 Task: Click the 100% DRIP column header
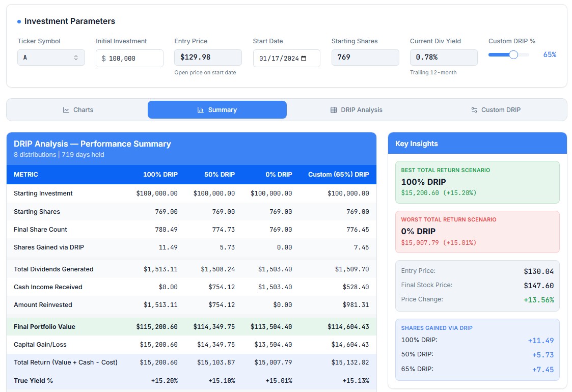pos(161,175)
